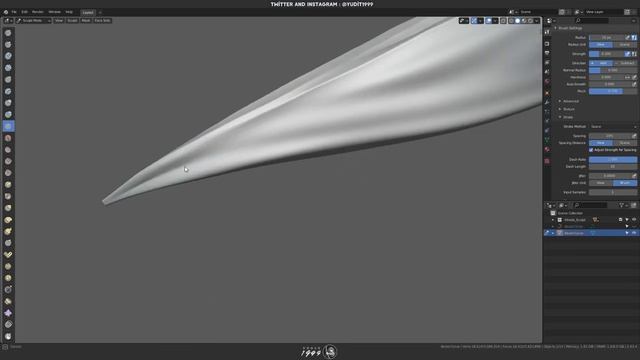The width and height of the screenshot is (640, 360).
Task: Open the Render menu
Action: point(38,12)
